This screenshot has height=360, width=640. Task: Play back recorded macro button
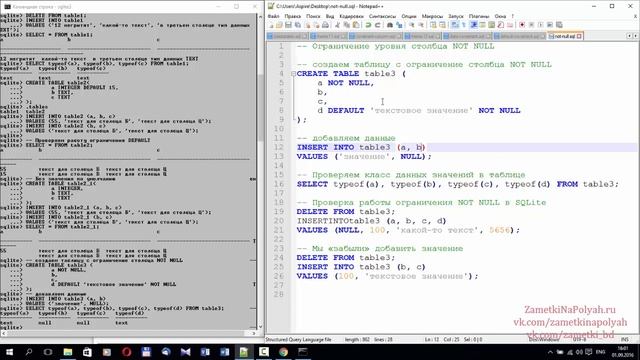[x=540, y=25]
